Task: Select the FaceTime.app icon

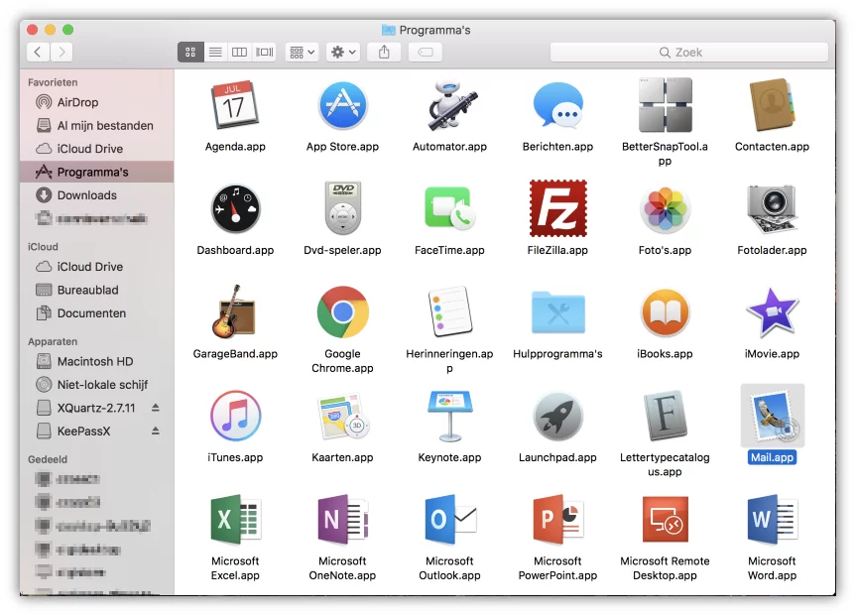Action: pyautogui.click(x=450, y=208)
